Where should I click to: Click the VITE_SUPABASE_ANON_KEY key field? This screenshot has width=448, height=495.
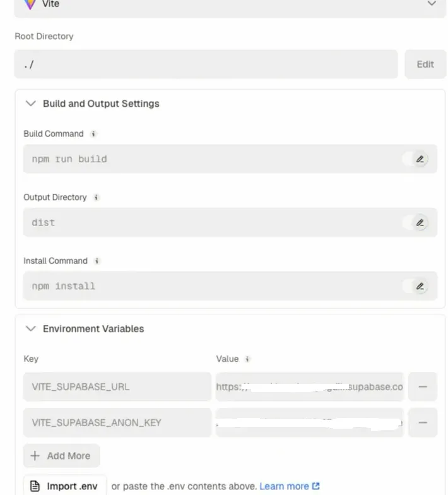(117, 422)
